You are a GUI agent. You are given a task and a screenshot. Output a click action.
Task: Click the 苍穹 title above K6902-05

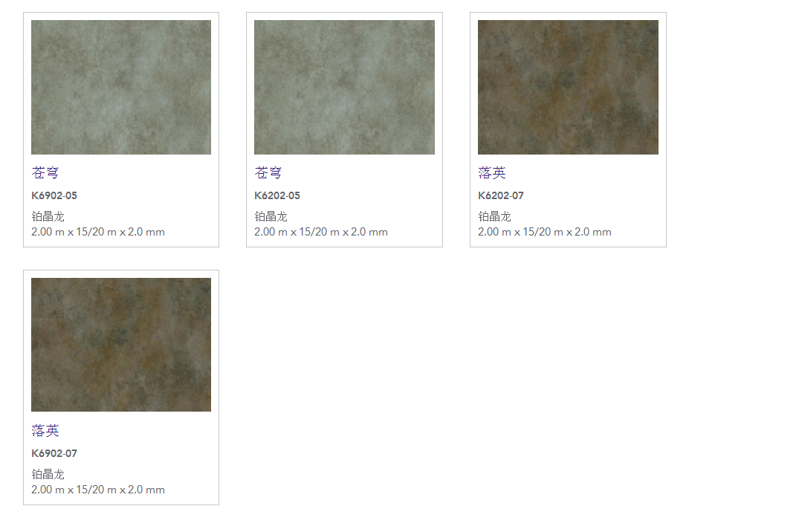coord(45,173)
